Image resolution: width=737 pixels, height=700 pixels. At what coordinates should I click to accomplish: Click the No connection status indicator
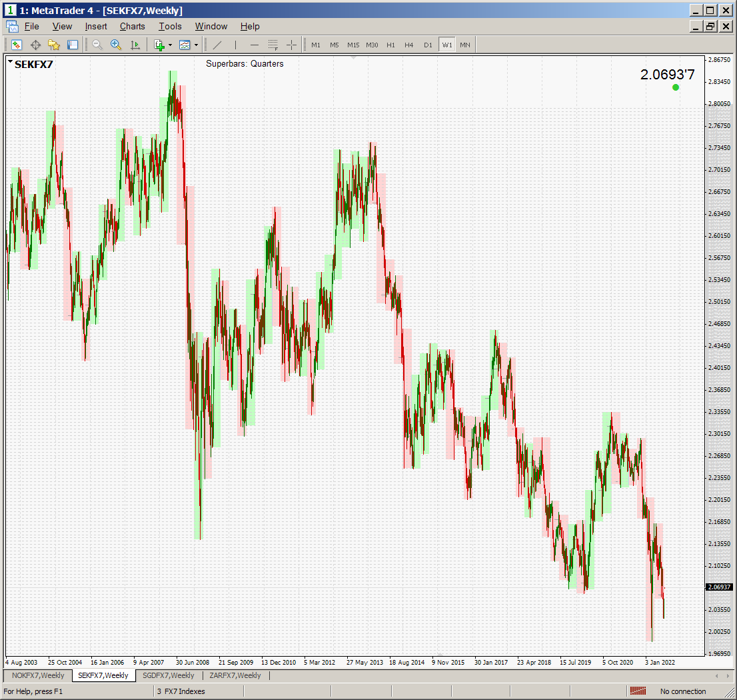tap(682, 691)
